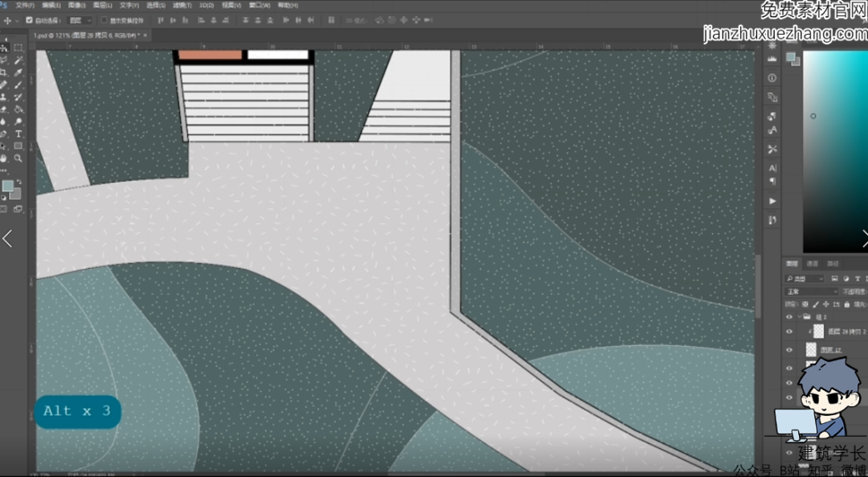
Task: Choose the Paint Bucket tool
Action: [18, 109]
